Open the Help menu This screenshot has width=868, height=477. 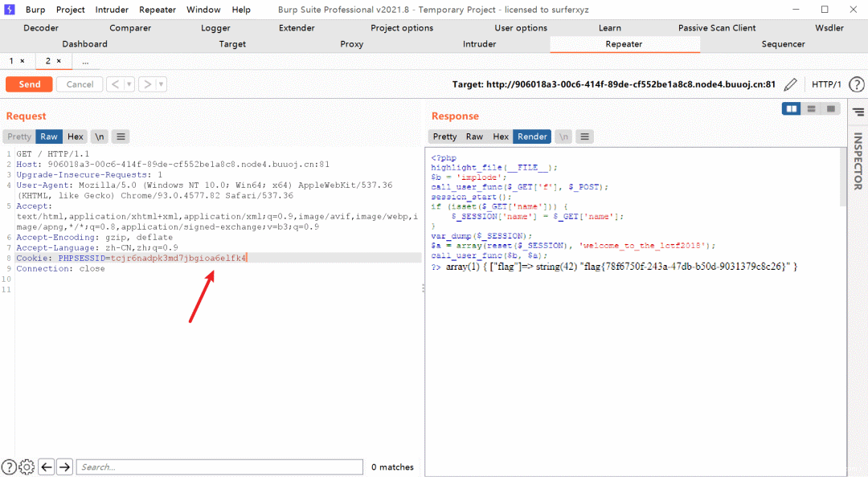241,10
